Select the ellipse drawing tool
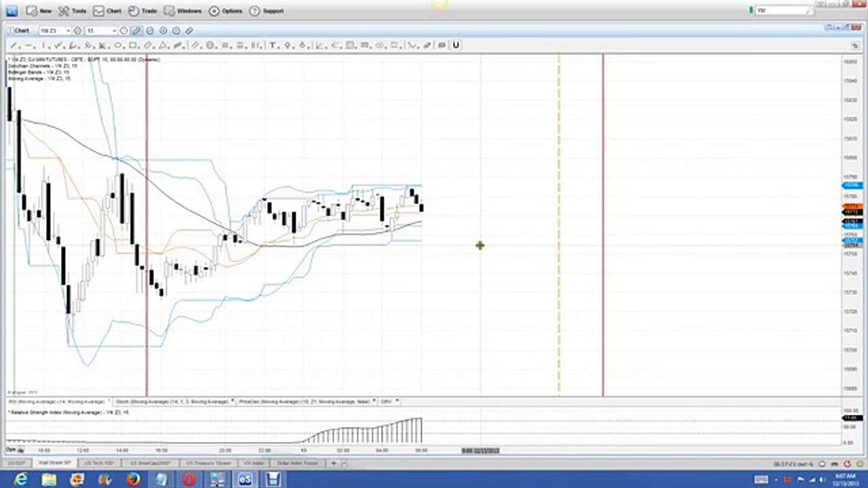Screen dimensions: 868x488 pyautogui.click(x=118, y=45)
